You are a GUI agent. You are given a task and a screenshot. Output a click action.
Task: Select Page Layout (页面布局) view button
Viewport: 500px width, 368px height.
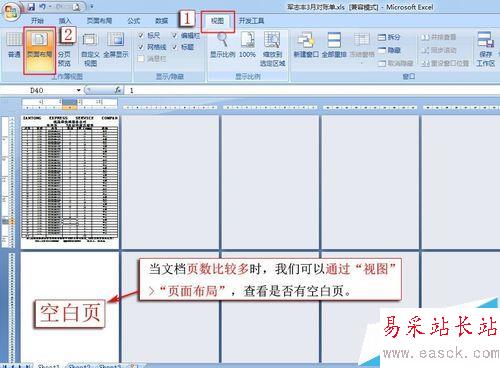pos(39,50)
